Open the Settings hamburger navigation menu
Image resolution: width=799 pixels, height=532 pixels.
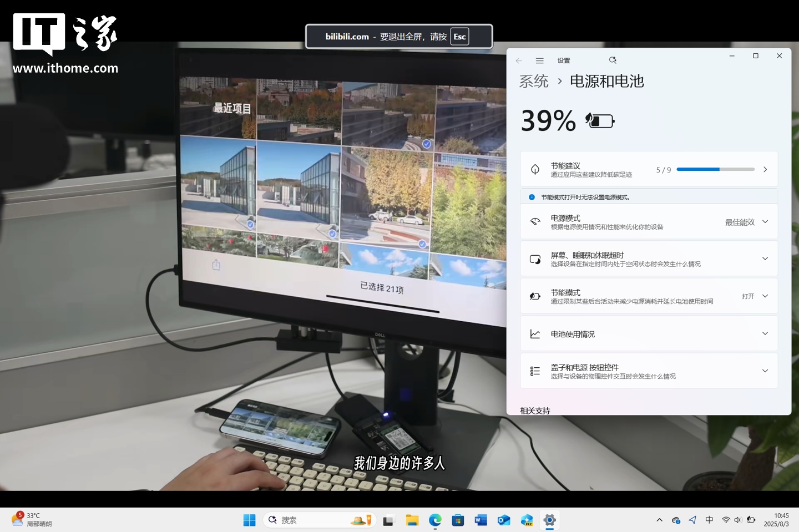[539, 60]
